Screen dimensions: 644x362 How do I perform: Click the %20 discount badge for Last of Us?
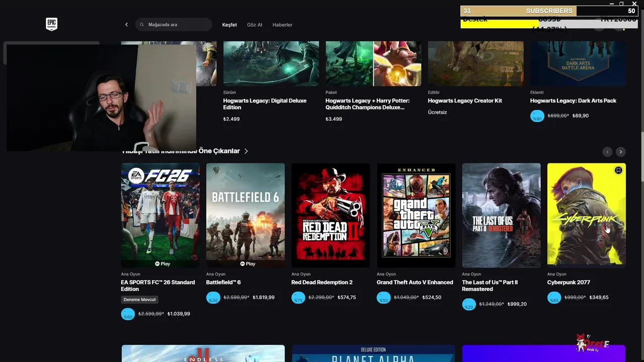click(x=469, y=304)
